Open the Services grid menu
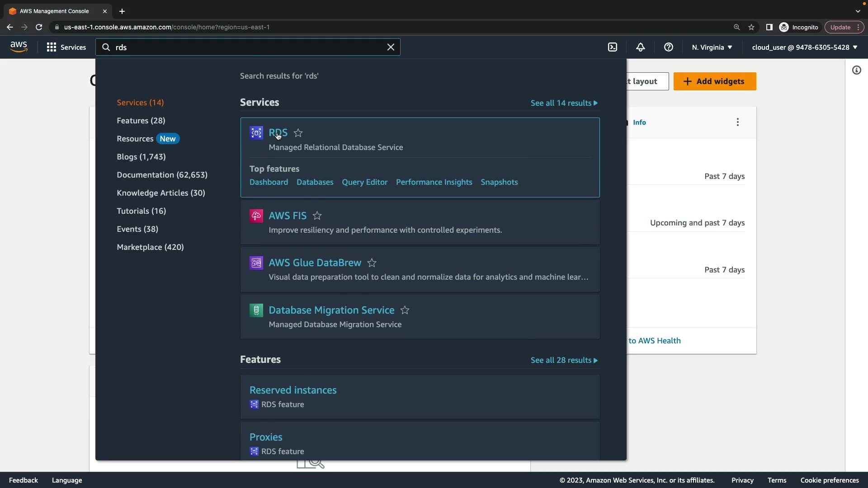Image resolution: width=868 pixels, height=488 pixels. click(x=66, y=47)
